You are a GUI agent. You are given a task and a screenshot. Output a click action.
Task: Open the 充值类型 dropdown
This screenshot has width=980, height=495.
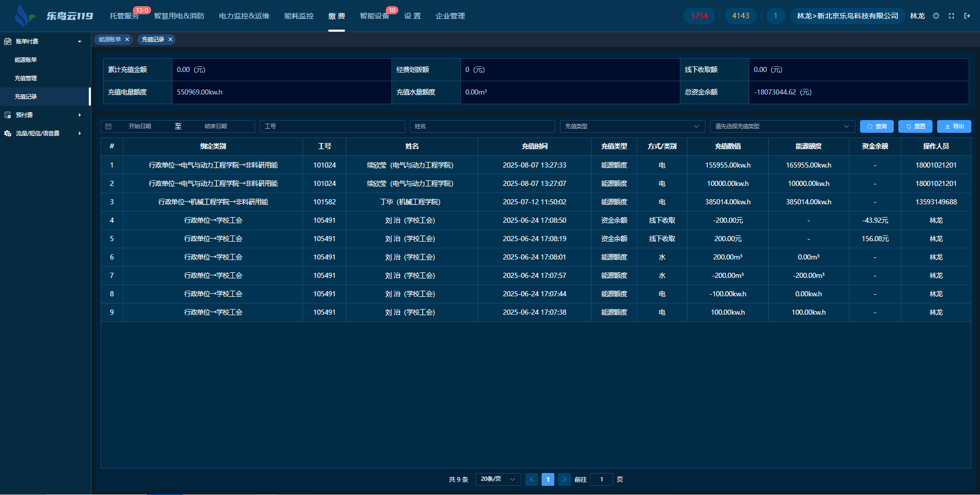click(x=632, y=126)
